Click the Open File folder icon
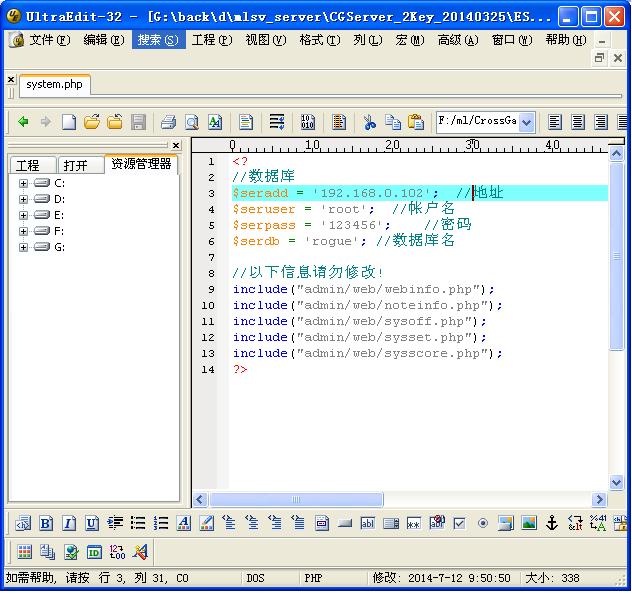Viewport: 632px width, 594px height. 92,122
